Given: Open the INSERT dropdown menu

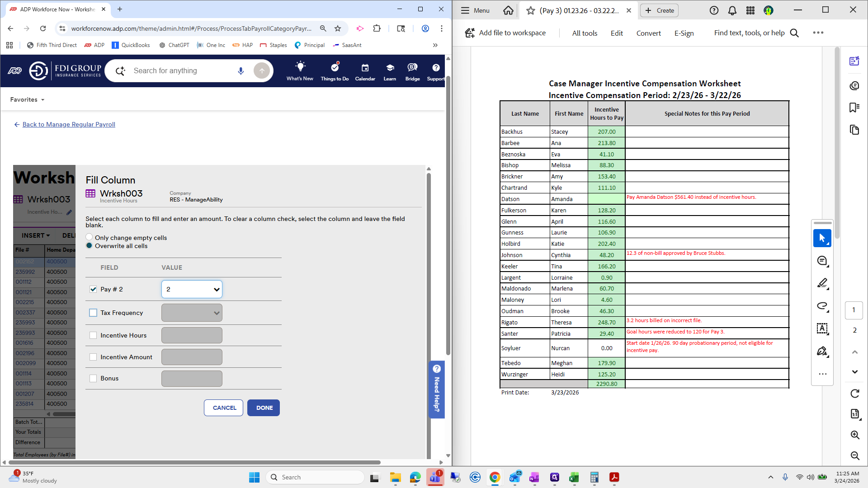Looking at the screenshot, I should (x=36, y=235).
